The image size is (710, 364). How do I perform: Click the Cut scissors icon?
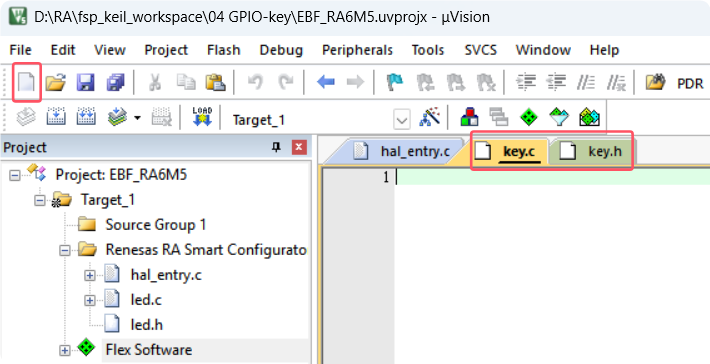(155, 83)
